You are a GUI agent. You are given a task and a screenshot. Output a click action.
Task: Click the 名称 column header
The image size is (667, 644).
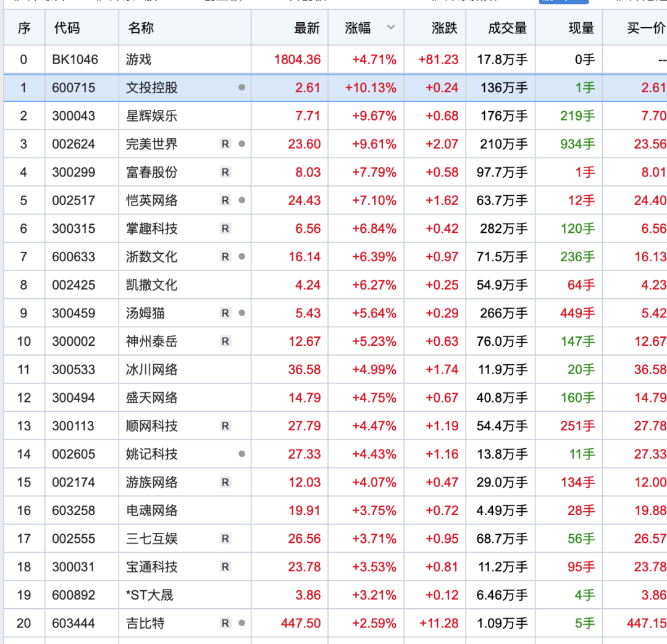point(141,28)
